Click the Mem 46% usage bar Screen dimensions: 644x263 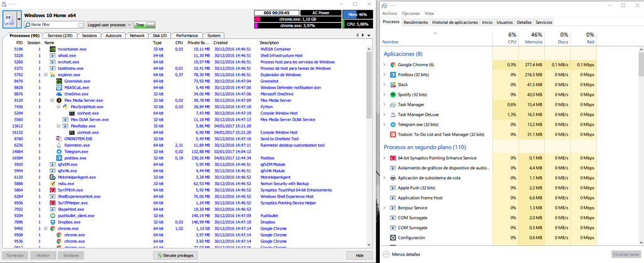click(x=357, y=14)
